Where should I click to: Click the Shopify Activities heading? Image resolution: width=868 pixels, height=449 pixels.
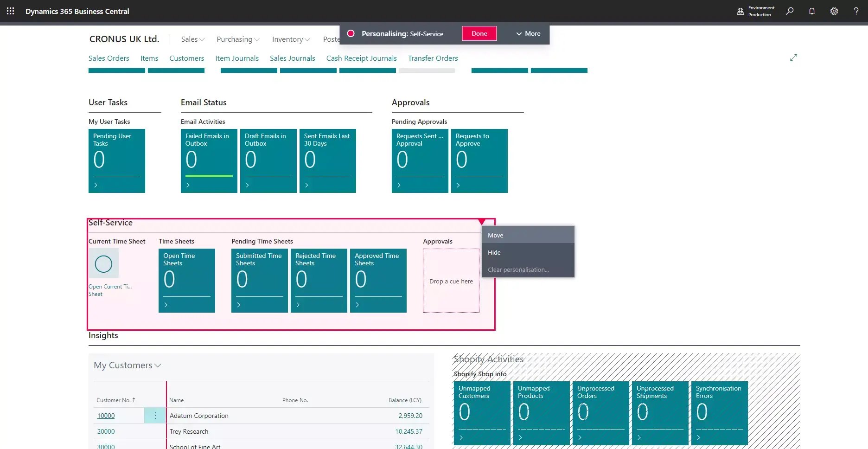pyautogui.click(x=489, y=359)
